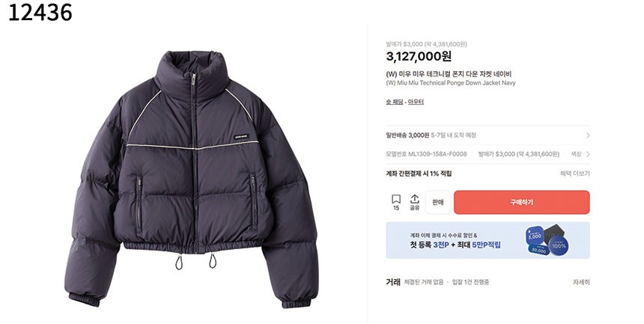Image resolution: width=644 pixels, height=324 pixels.
Task: Click the navy down jacket product image
Action: [x=192, y=180]
